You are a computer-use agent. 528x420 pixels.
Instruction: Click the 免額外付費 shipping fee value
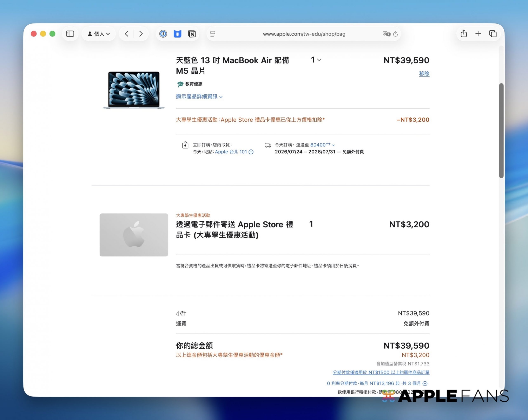point(416,324)
